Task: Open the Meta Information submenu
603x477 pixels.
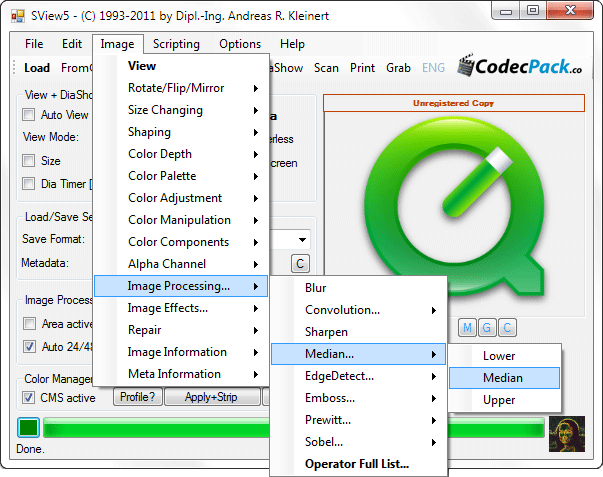Action: 181,374
